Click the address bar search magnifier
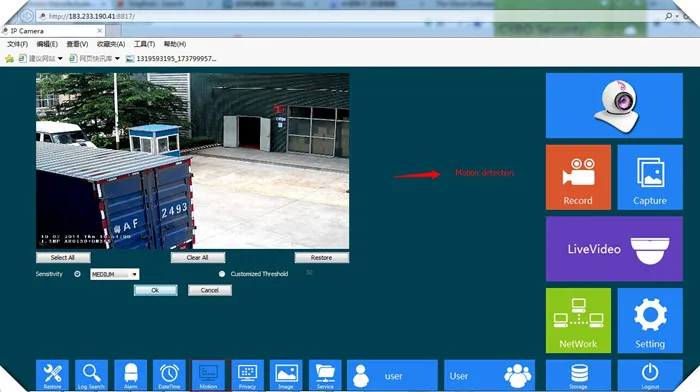700x392 pixels. (668, 16)
